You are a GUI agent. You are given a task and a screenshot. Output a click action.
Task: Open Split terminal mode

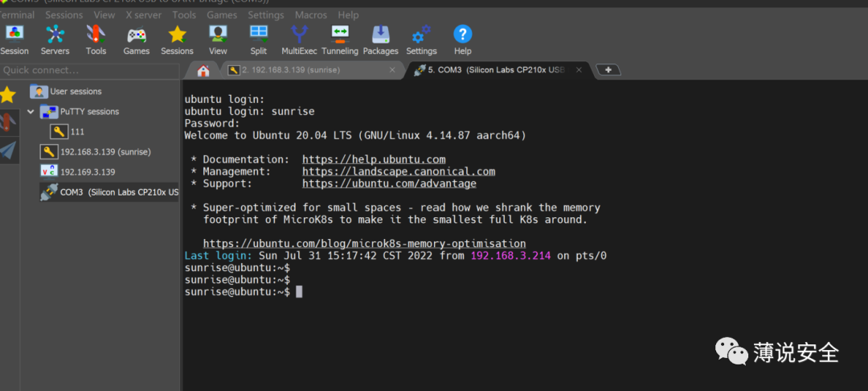(258, 39)
